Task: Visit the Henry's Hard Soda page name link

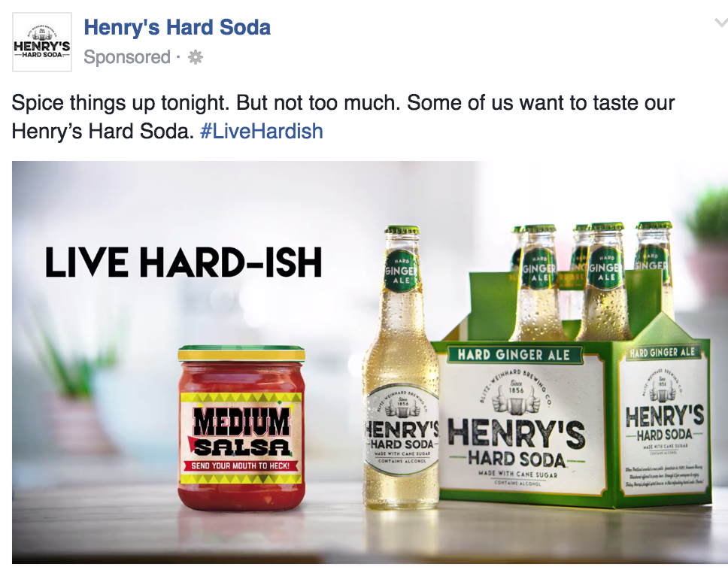Action: pyautogui.click(x=177, y=27)
